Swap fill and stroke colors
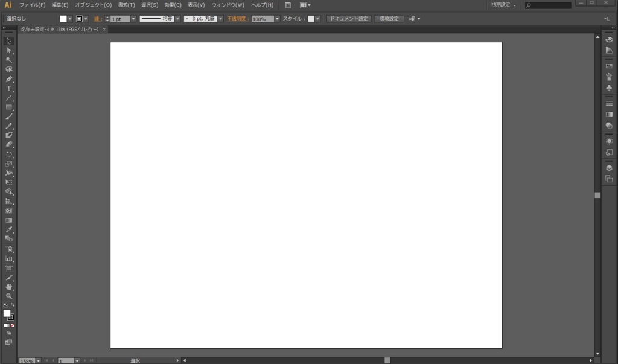Viewport: 618px width, 364px height. point(13,305)
